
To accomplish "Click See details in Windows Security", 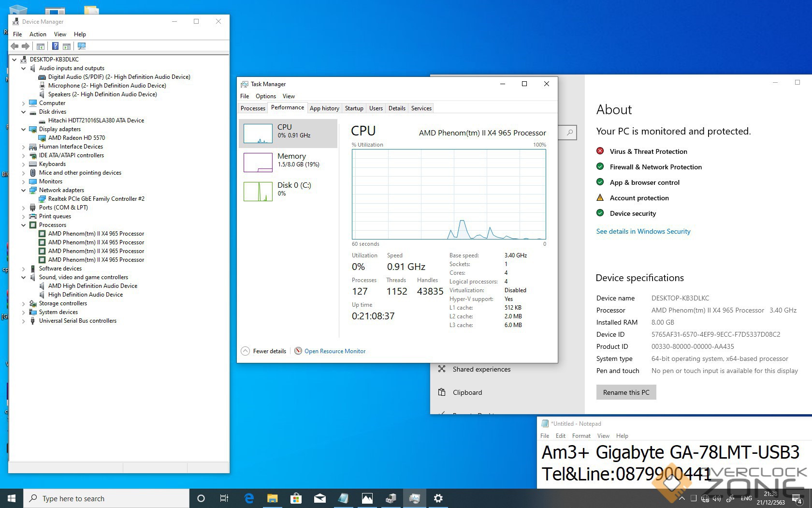I will pyautogui.click(x=643, y=231).
